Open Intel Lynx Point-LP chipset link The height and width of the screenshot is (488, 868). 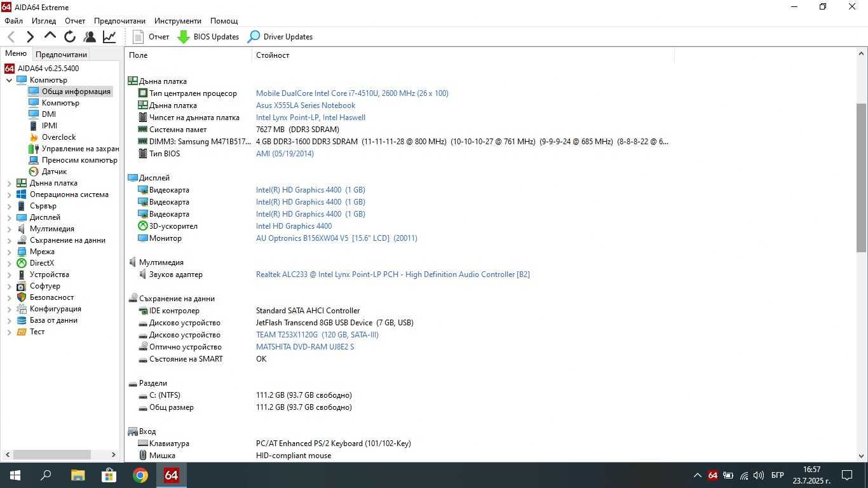click(311, 118)
